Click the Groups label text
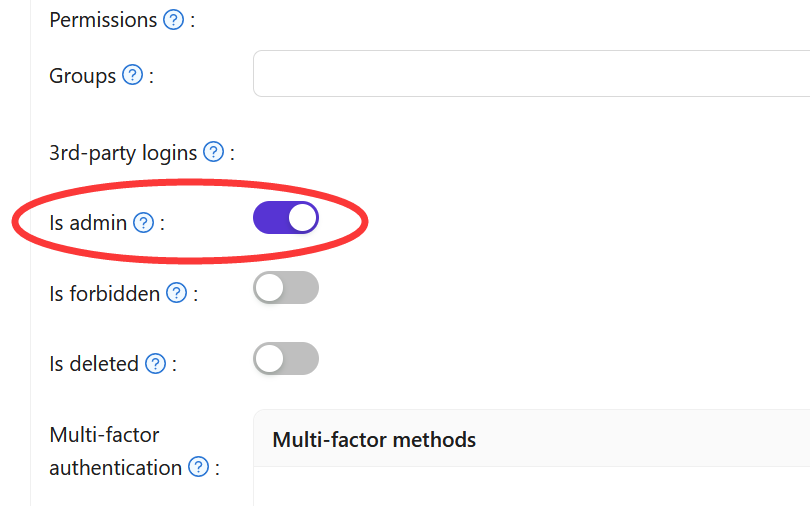Screen dimensions: 810x506 point(83,75)
